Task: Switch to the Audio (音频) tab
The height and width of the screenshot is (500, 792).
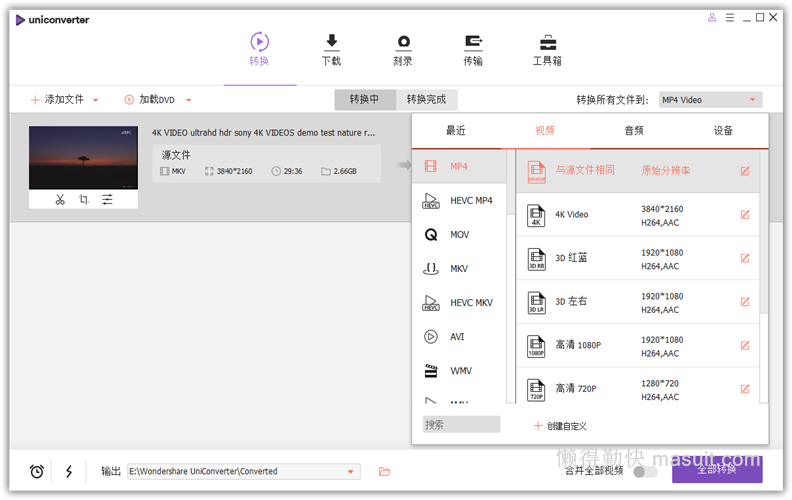Action: [x=633, y=130]
